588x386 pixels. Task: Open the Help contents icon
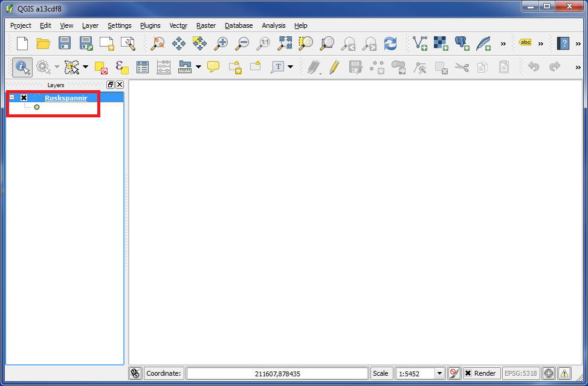[563, 44]
